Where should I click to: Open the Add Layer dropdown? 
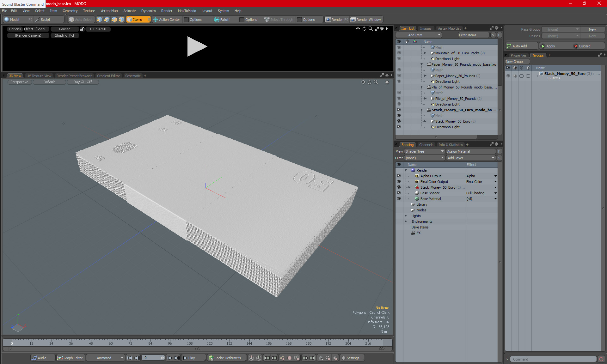point(470,158)
